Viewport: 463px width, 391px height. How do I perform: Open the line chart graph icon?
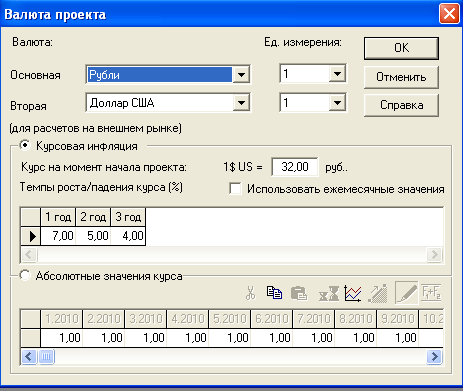pos(353,293)
